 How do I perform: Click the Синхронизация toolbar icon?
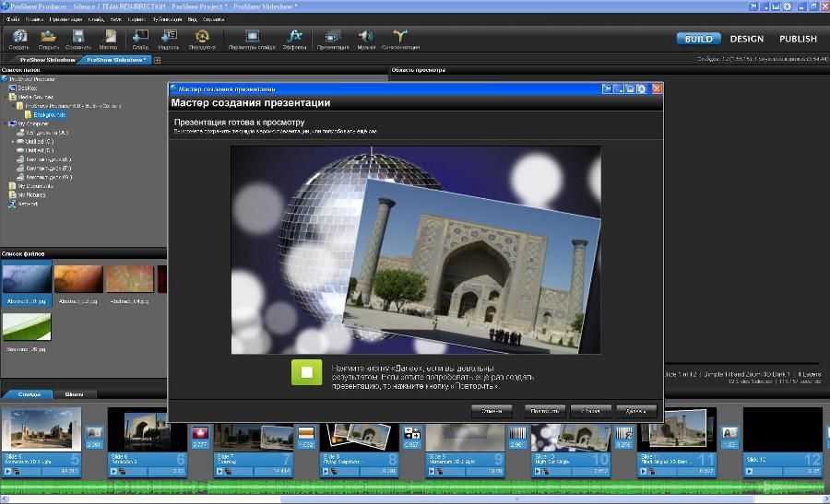pos(400,37)
